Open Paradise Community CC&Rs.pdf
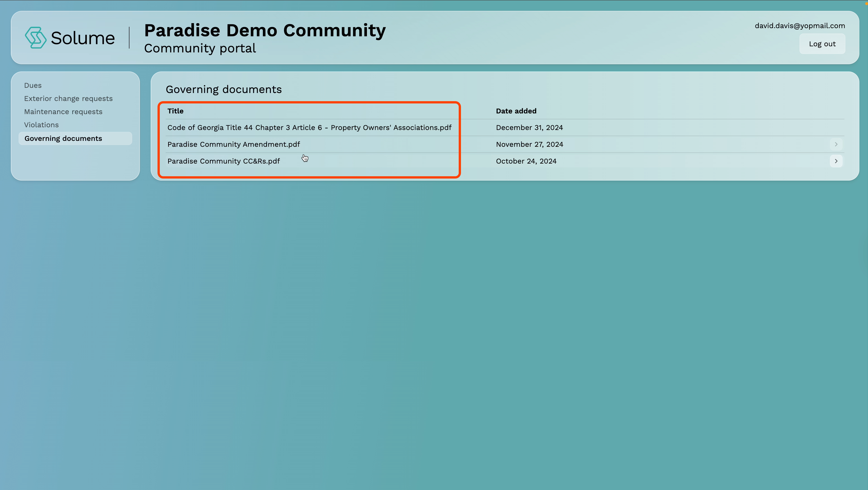The width and height of the screenshot is (868, 490). click(x=223, y=161)
